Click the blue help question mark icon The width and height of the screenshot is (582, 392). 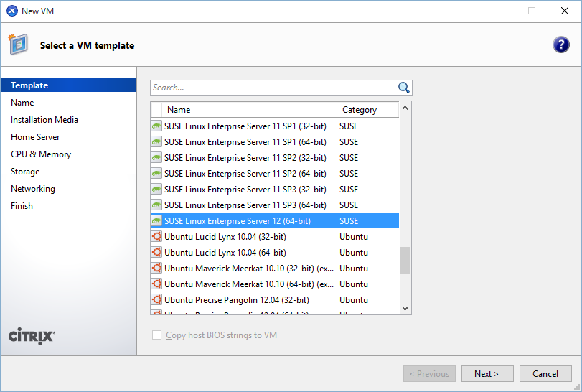coord(560,45)
